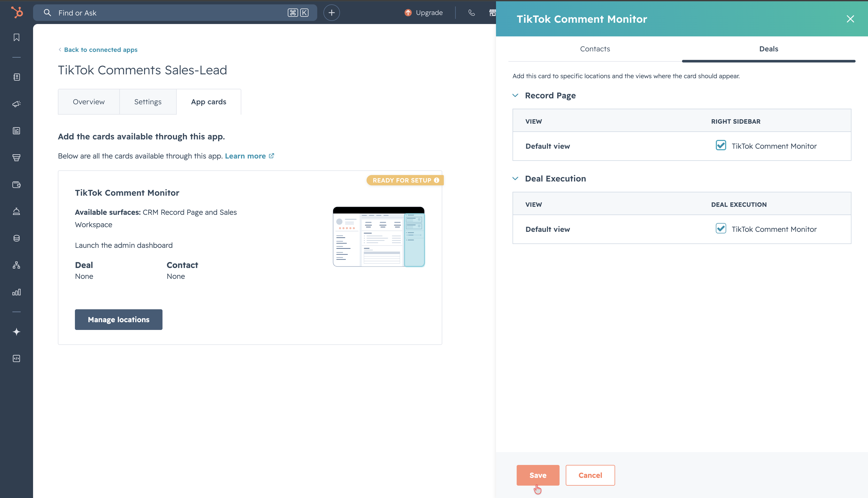The image size is (868, 498).
Task: Select the App cards tab
Action: (209, 102)
